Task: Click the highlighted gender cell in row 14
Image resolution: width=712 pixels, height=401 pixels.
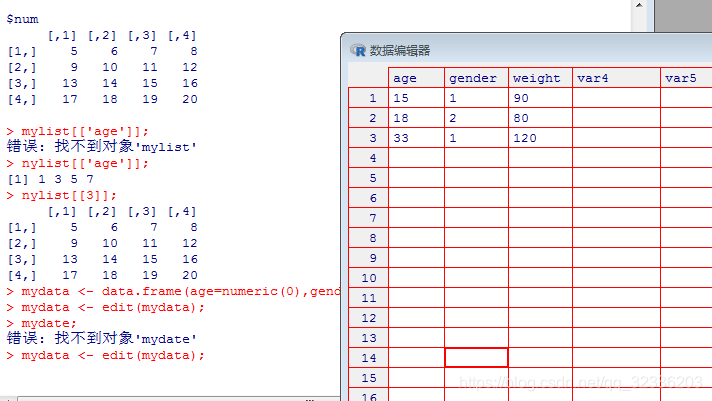Action: coord(476,358)
